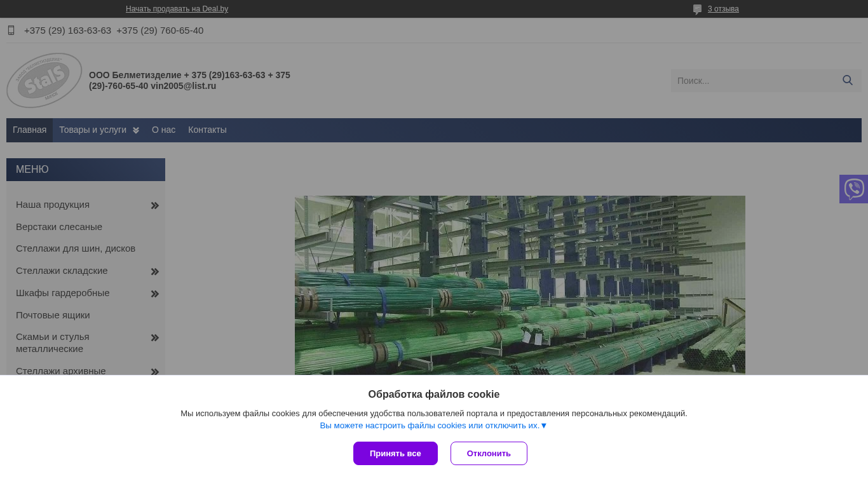
Task: Expand the Шкафы гардеробные submenu arrow
Action: pos(155,294)
